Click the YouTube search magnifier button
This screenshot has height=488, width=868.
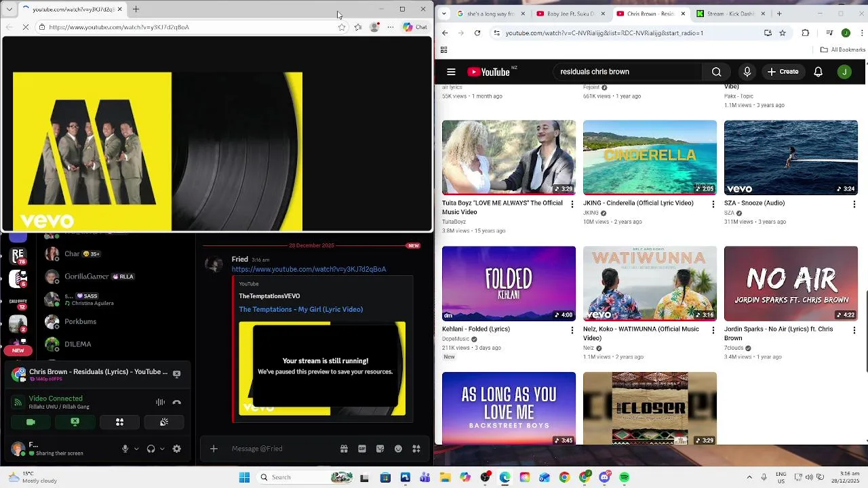[716, 72]
